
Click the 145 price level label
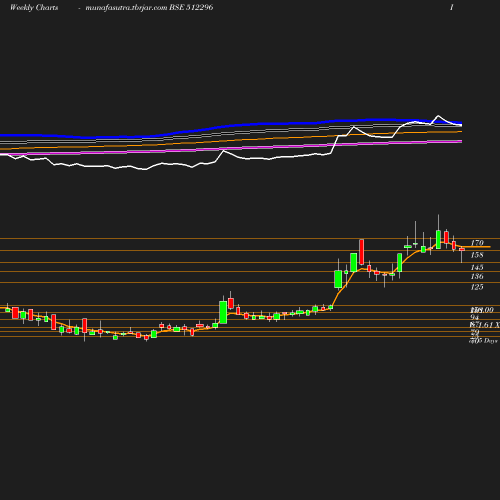coord(477,267)
